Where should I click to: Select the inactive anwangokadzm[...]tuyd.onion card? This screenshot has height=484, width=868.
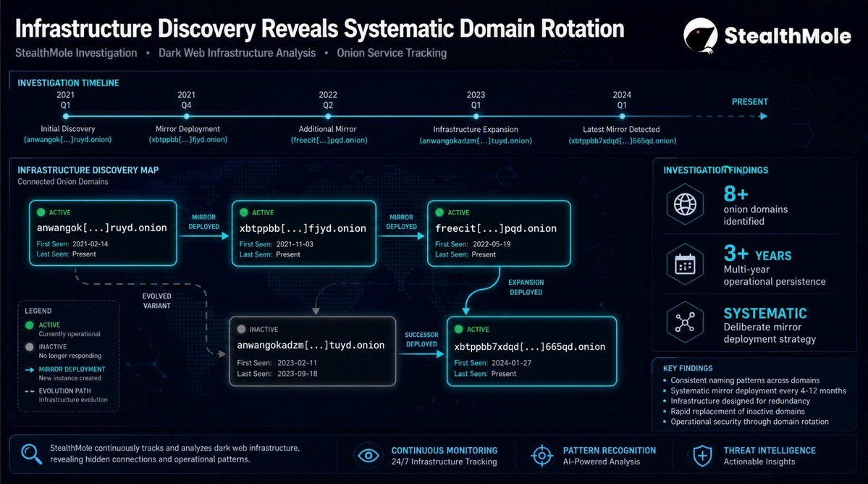coord(313,351)
